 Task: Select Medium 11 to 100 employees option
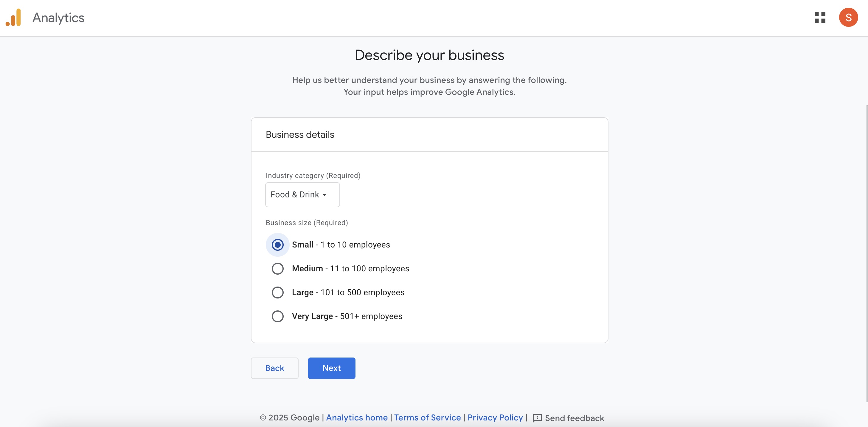tap(277, 268)
